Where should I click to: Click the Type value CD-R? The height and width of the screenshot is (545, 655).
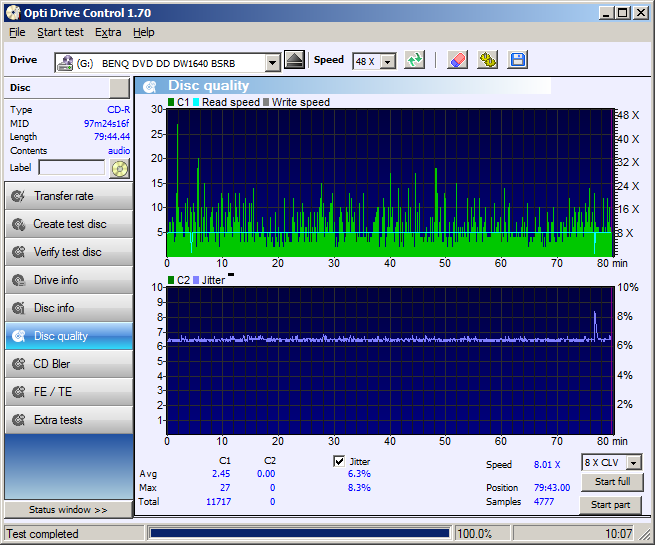(119, 109)
